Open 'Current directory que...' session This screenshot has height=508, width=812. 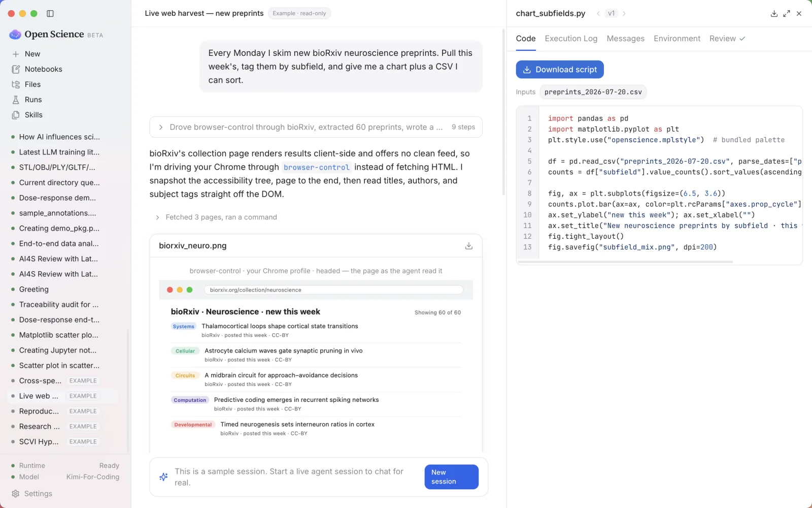point(59,182)
